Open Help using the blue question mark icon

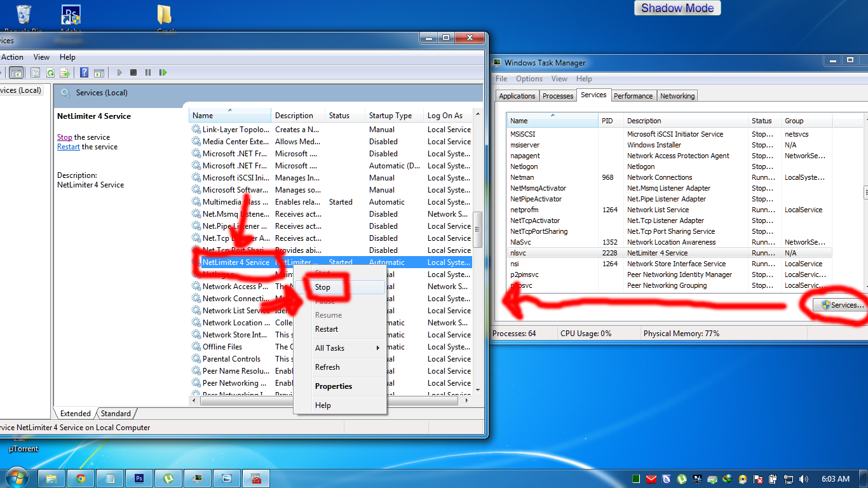pyautogui.click(x=85, y=72)
